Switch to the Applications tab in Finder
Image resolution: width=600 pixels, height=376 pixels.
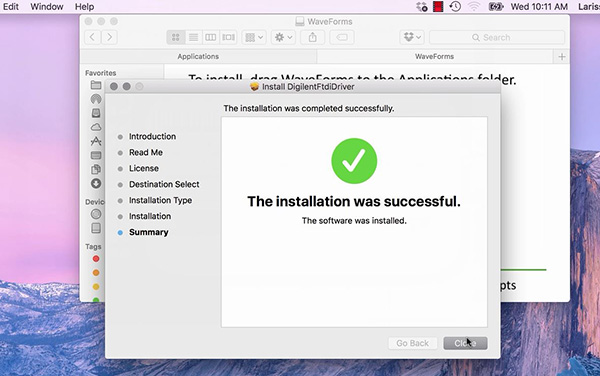(x=198, y=57)
